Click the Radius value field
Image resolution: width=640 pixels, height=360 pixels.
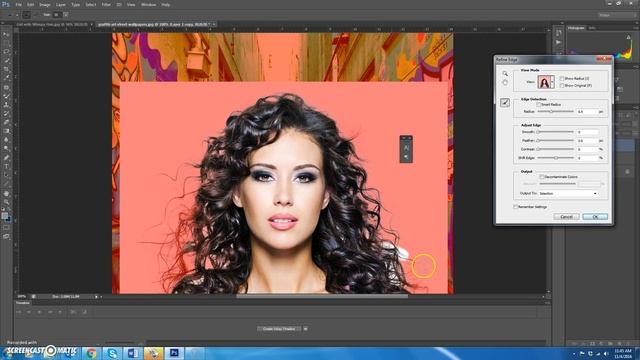[587, 111]
